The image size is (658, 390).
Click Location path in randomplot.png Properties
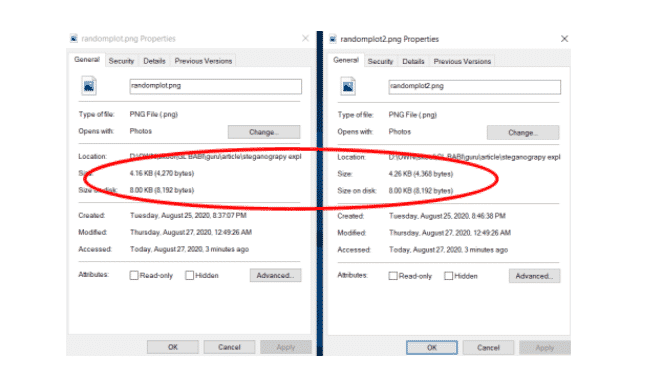point(215,156)
